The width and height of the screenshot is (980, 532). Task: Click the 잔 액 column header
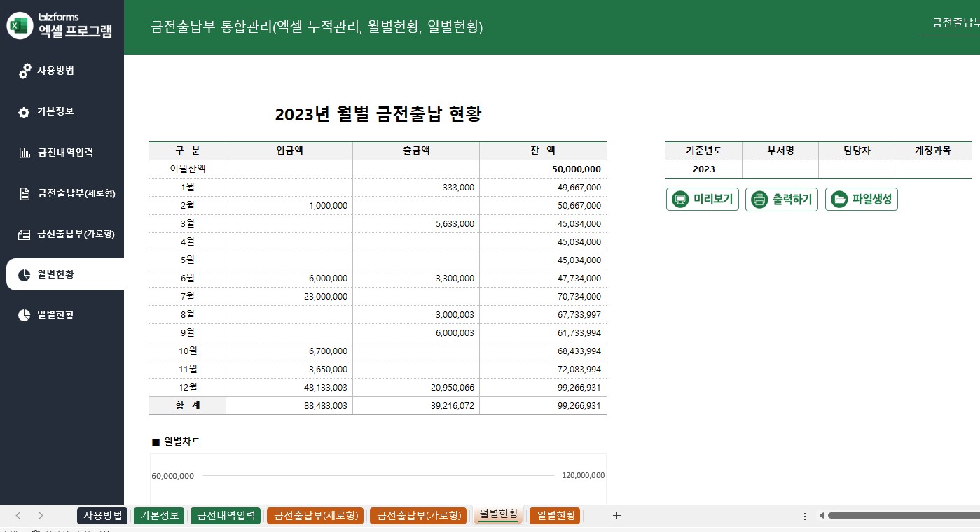pos(543,150)
